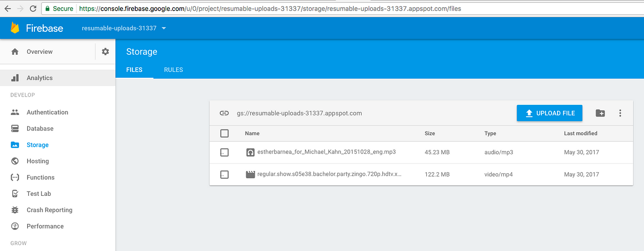The image size is (644, 251).
Task: Open Analytics in the sidebar
Action: point(40,78)
